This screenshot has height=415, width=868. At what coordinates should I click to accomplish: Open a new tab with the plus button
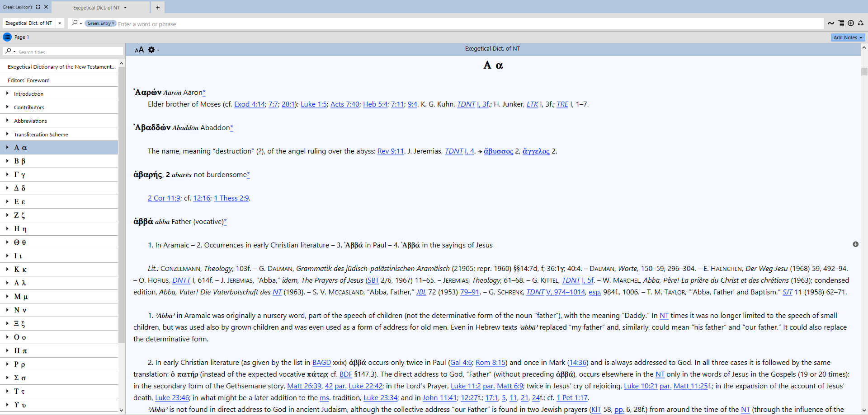157,7
